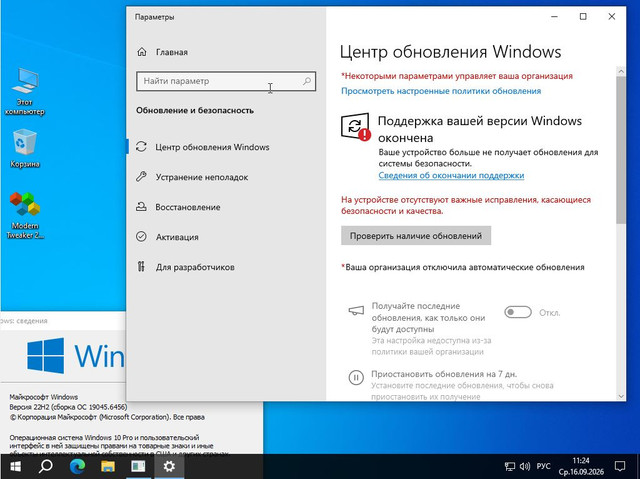The image size is (640, 479).
Task: Click Проверить наличие обновлений button
Action: coord(416,235)
